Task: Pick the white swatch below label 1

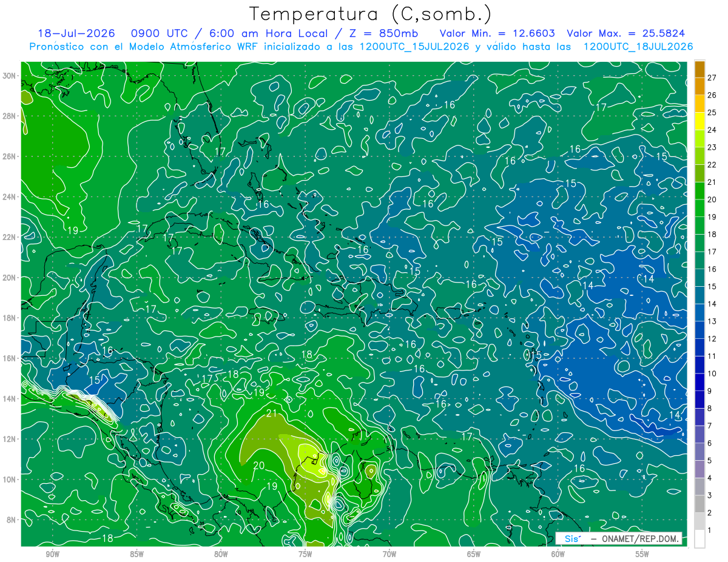Action: (x=699, y=539)
